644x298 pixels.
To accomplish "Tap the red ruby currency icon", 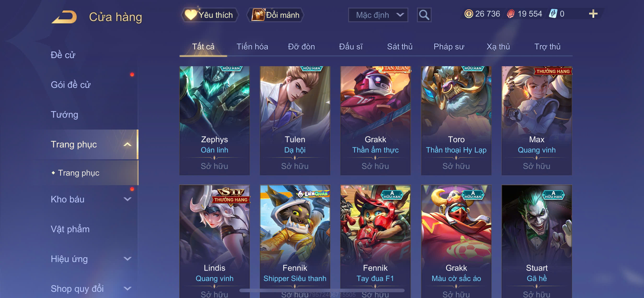I will (x=511, y=14).
